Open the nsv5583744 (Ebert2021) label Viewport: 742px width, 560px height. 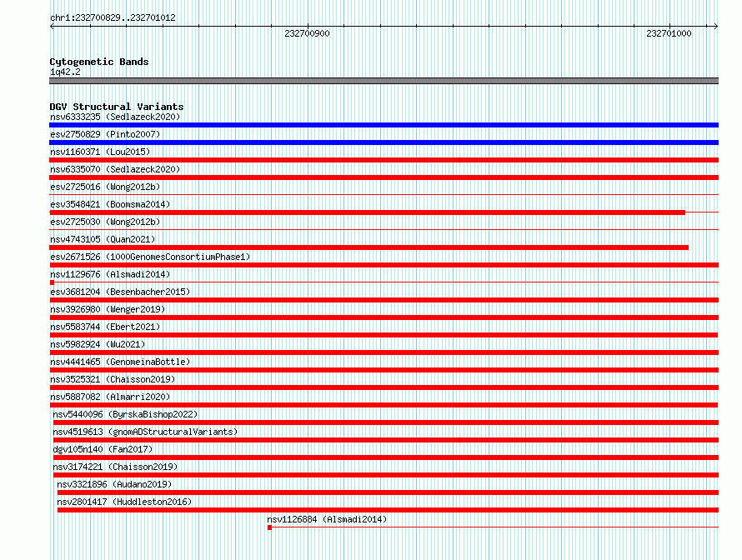tap(105, 327)
